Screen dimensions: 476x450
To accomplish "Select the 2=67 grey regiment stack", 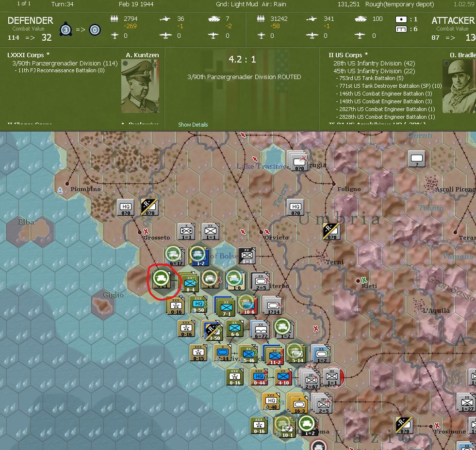I will 311,381.
